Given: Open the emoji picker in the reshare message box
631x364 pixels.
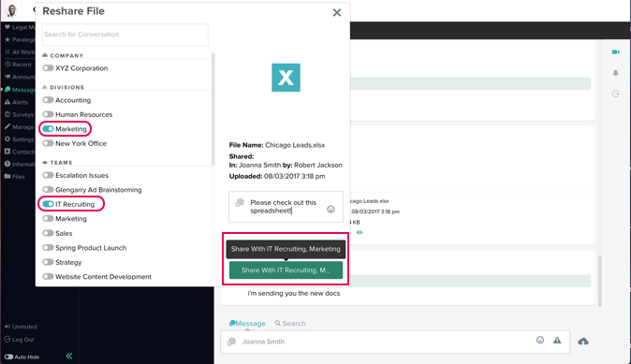Looking at the screenshot, I should point(330,210).
